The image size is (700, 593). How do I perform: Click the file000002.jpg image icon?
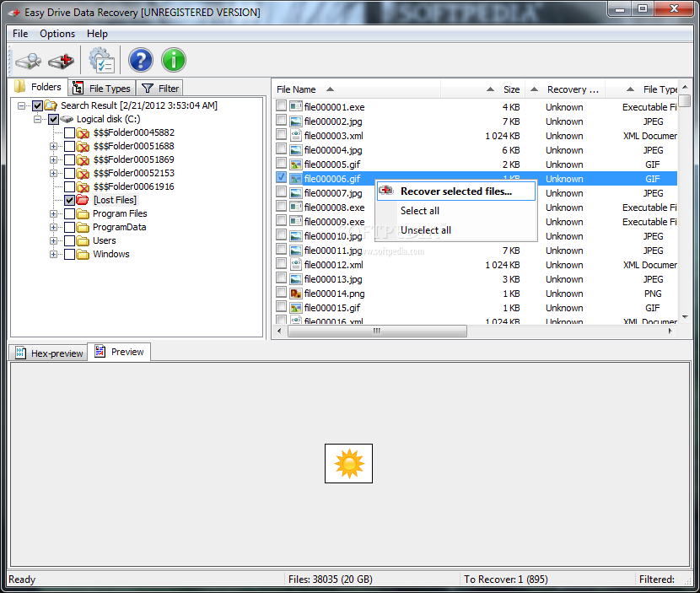295,121
